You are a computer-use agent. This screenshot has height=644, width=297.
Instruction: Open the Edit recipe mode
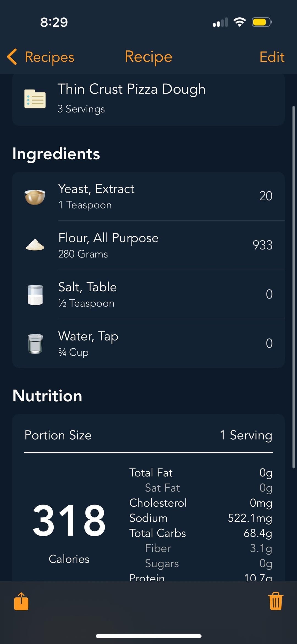click(x=272, y=57)
